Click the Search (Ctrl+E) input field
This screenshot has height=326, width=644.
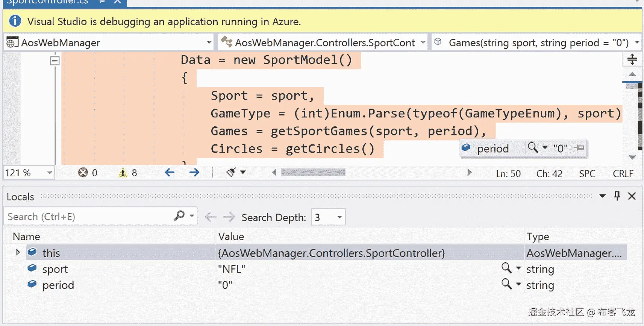[89, 217]
